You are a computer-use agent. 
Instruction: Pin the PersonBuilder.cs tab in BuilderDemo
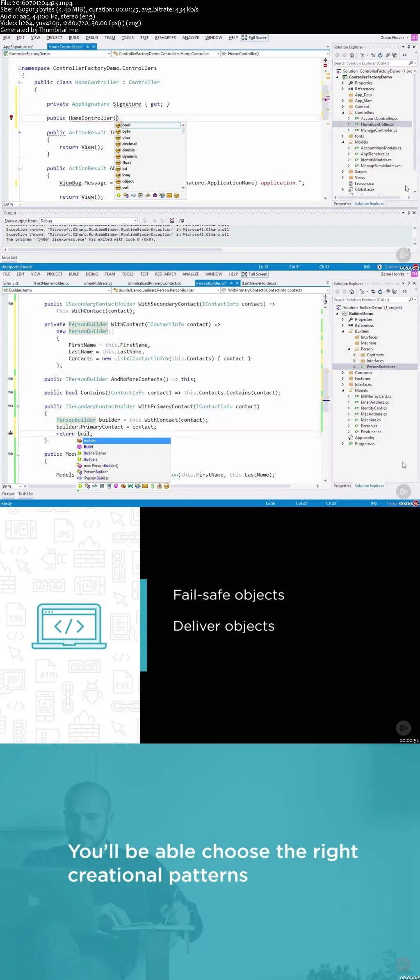click(x=231, y=283)
